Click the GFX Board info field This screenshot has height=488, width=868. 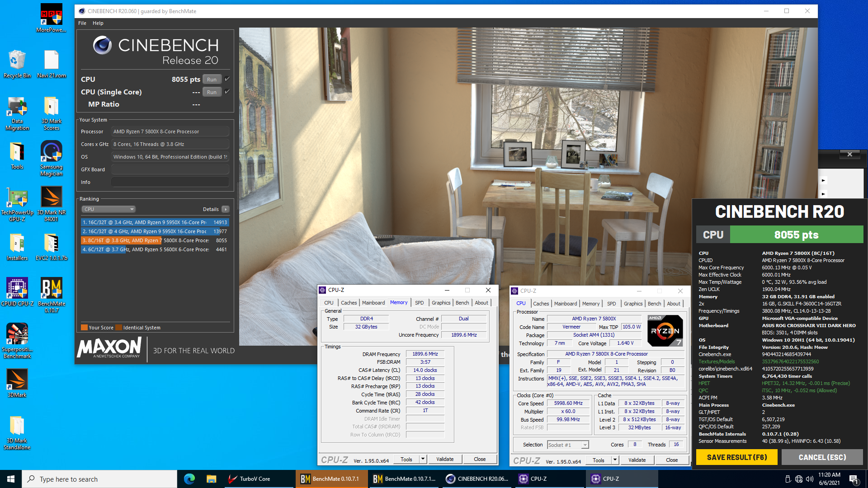coord(170,169)
